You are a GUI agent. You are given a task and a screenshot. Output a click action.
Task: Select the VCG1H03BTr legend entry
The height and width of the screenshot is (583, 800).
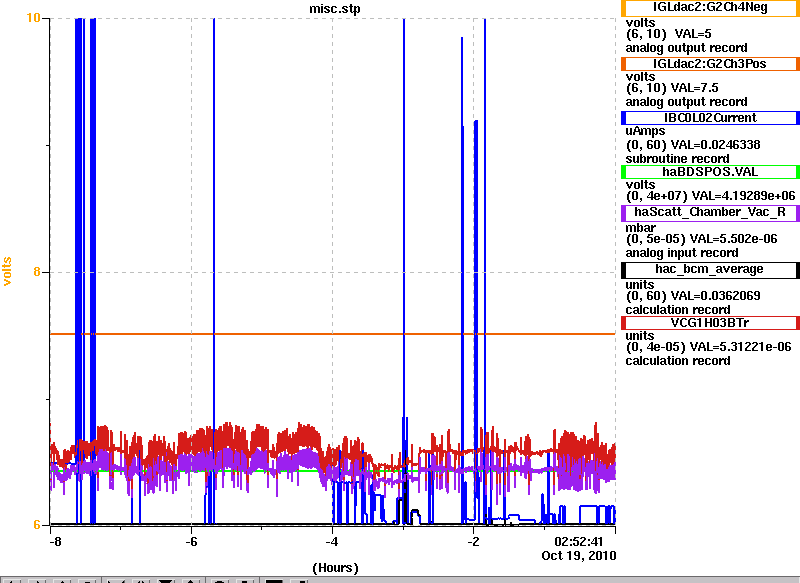pos(710,323)
